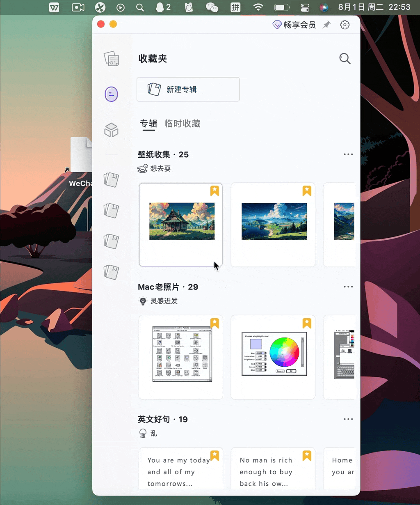Screen dimensions: 420x505
Task: Select the color wheel picker screenshot card
Action: click(x=273, y=357)
